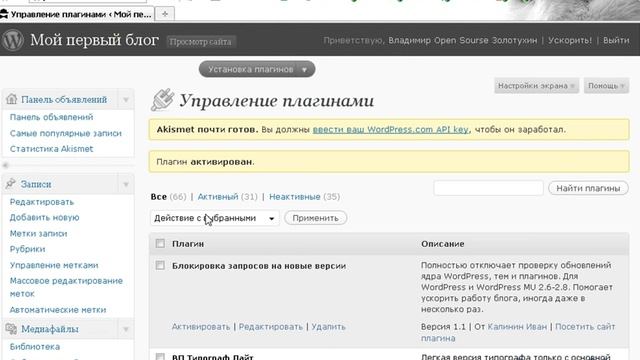This screenshot has width=640, height=360.
Task: Click the Выйти logout link
Action: tap(616, 40)
